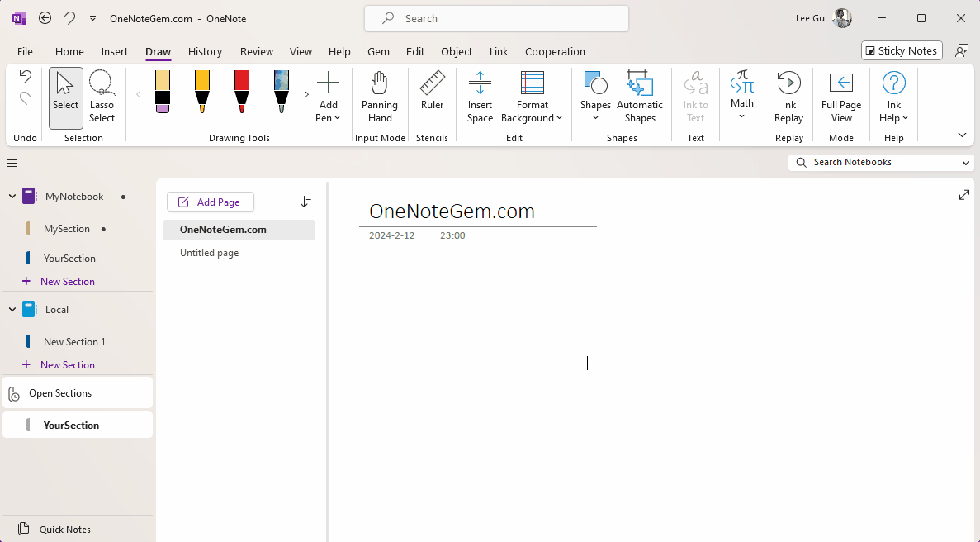Screen dimensions: 980x542
Task: Pick the galaxy-pattern pen
Action: point(282,92)
